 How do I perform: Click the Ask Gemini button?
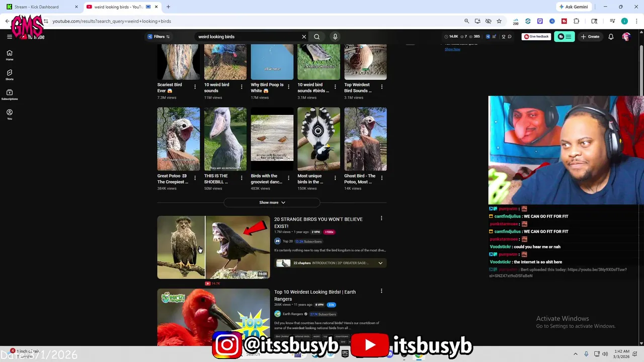[573, 7]
